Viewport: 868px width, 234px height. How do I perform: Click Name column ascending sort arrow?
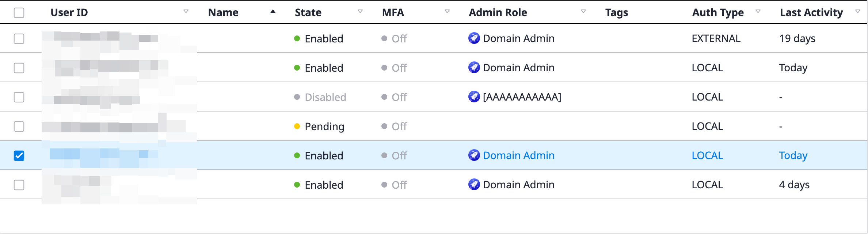pyautogui.click(x=273, y=12)
